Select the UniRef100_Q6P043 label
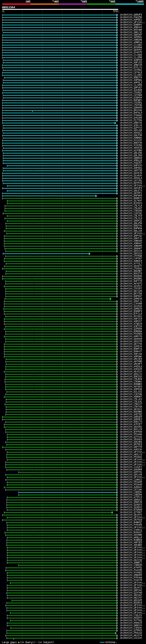The height and width of the screenshot is (644, 146). [x=131, y=590]
